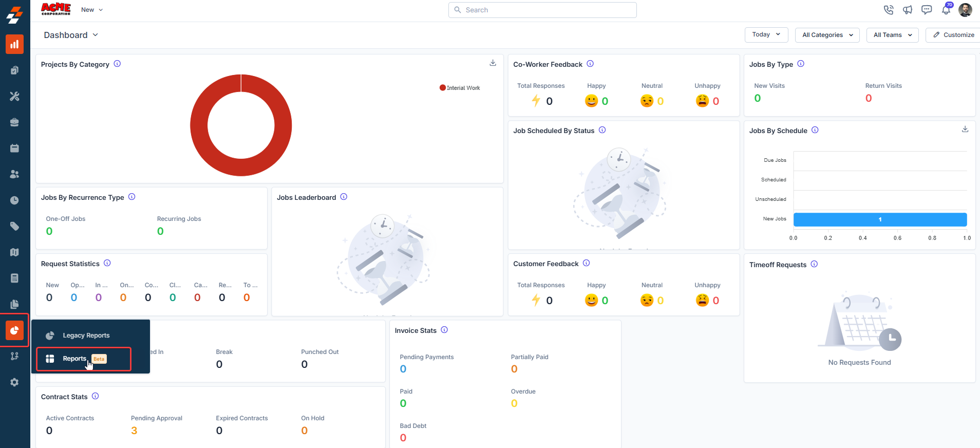
Task: Click the Punched Out count
Action: [x=305, y=364]
